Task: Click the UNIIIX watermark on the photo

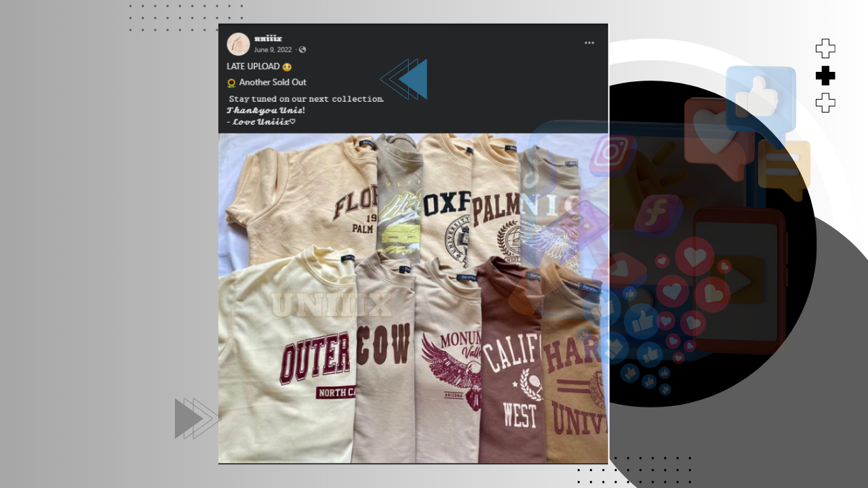Action: (332, 306)
